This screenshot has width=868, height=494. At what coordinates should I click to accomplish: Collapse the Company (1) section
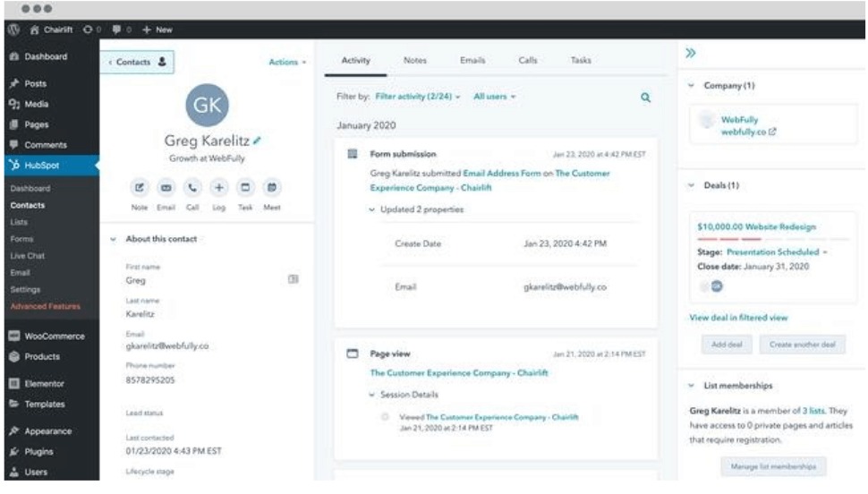691,86
